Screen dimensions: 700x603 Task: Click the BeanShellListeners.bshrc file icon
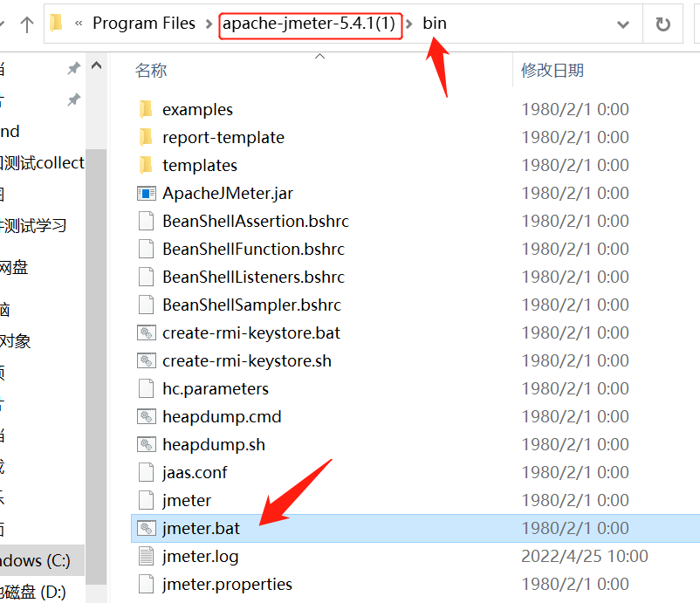coord(146,278)
